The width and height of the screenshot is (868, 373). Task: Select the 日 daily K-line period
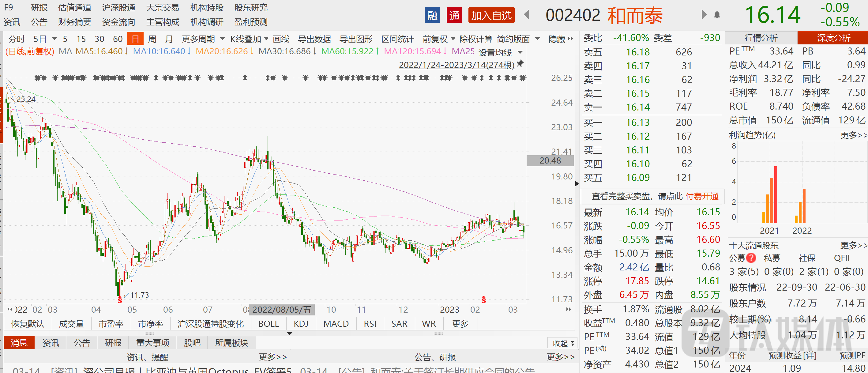(135, 39)
